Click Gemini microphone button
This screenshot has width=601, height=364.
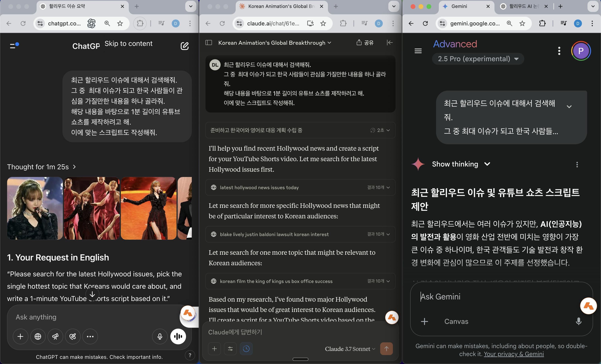click(x=579, y=321)
